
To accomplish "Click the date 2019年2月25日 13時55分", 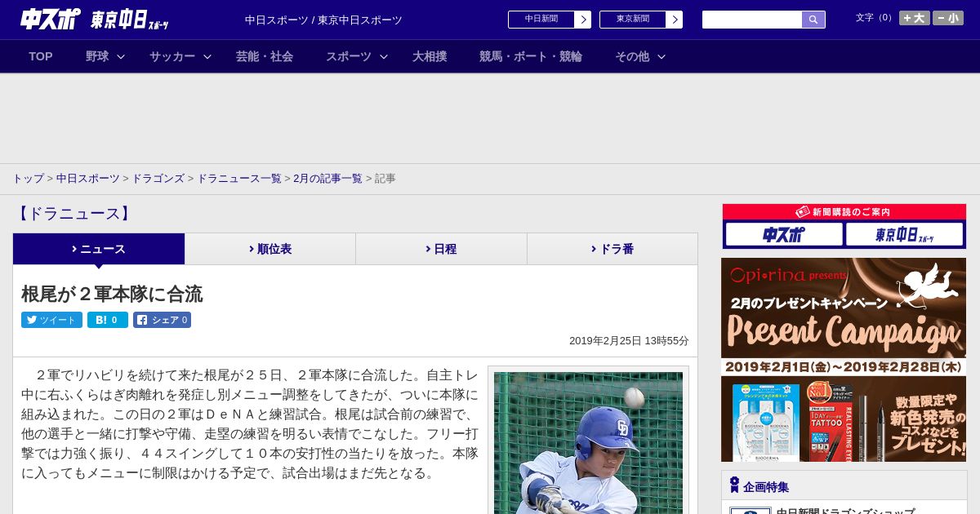I will click(629, 341).
